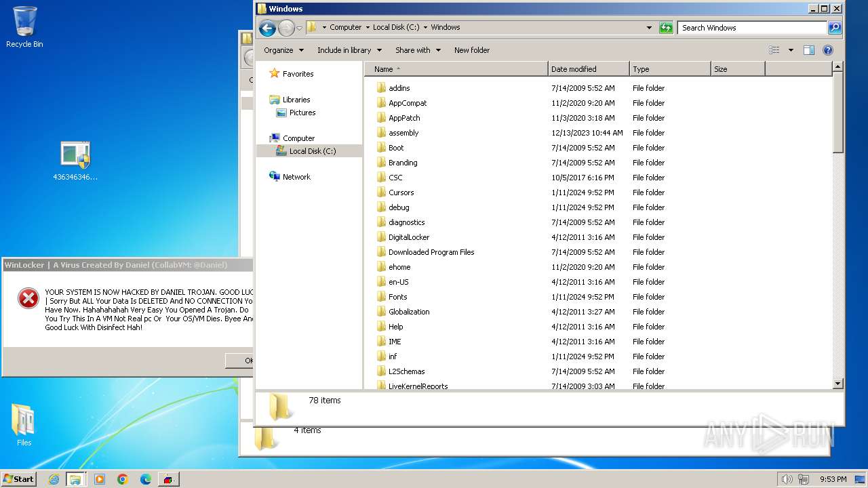
Task: Click the taskbar clock showing 9:53 PM
Action: (x=833, y=479)
